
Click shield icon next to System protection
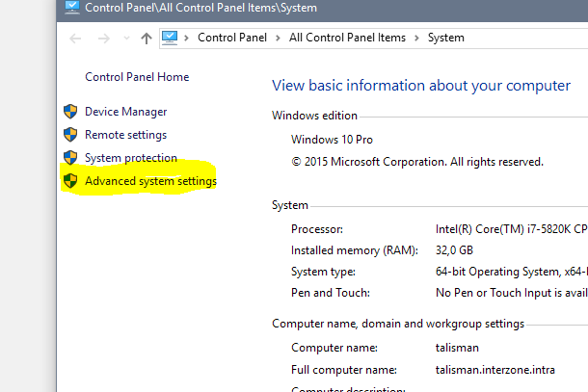point(70,158)
